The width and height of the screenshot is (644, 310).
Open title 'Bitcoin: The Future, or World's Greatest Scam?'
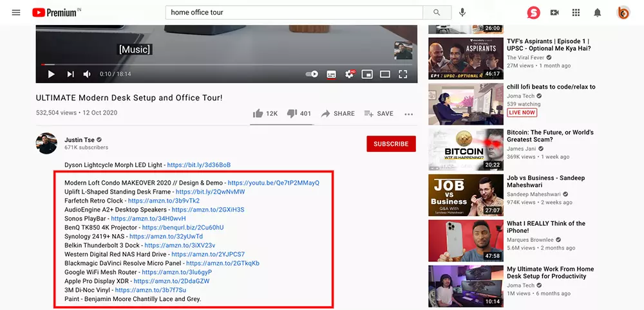click(x=551, y=136)
